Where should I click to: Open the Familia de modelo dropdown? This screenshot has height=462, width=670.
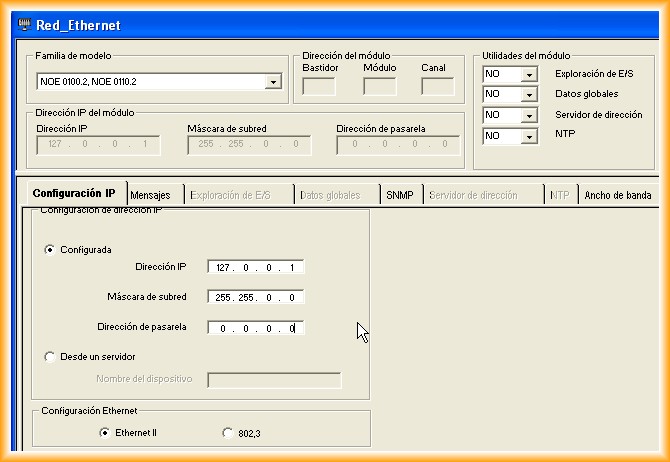click(273, 81)
